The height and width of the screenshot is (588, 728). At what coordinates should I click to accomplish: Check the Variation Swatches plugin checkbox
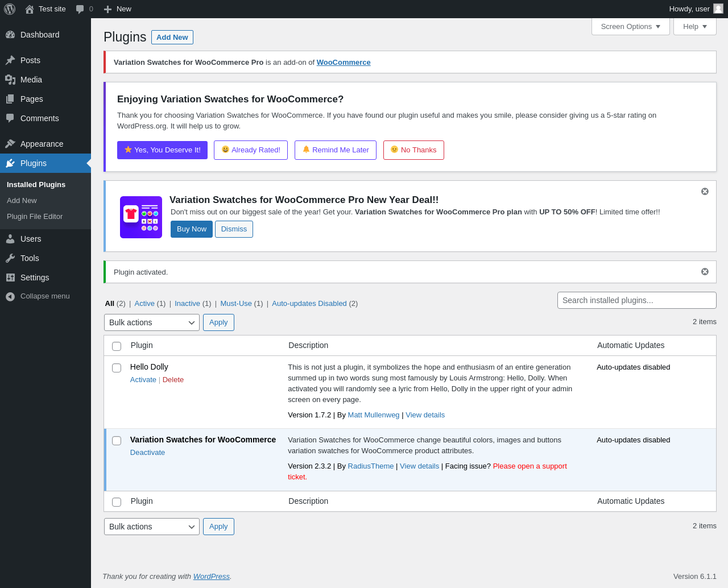pos(117,441)
